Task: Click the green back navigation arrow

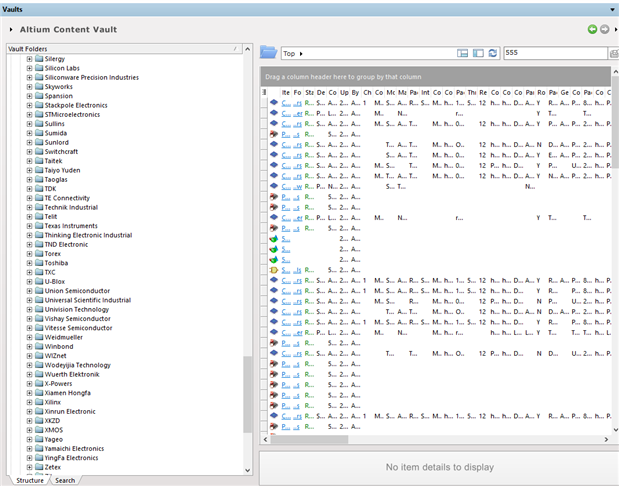Action: point(593,29)
